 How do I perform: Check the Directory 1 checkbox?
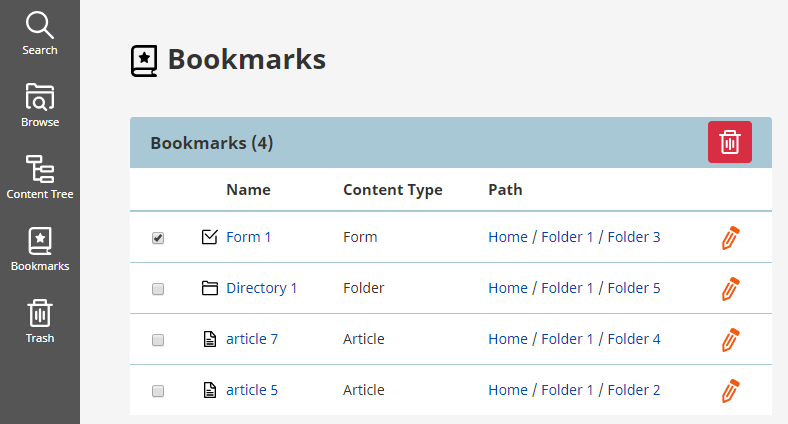(158, 289)
